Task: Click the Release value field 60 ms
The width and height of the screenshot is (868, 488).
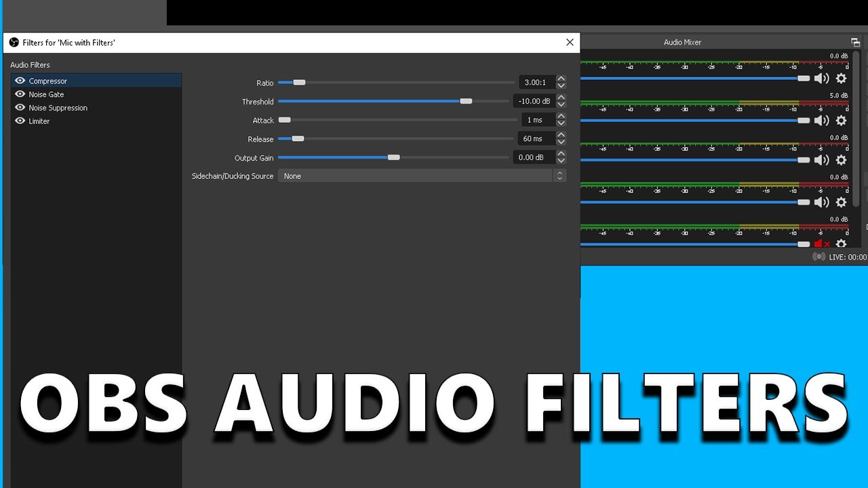Action: click(x=536, y=139)
